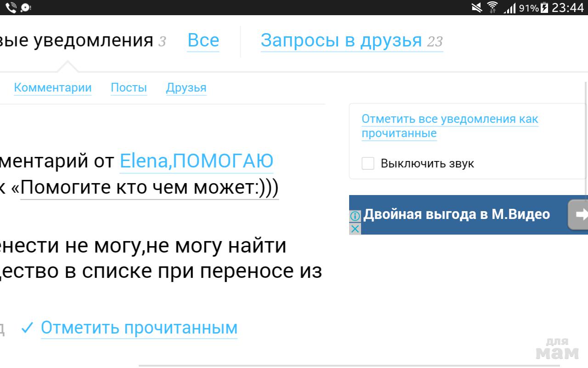The image size is (588, 368).
Task: Tap the phone call icon in status bar
Action: pyautogui.click(x=10, y=7)
